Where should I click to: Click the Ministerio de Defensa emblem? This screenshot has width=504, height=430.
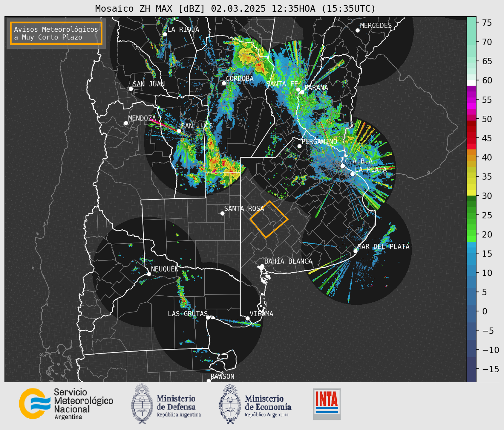coord(142,404)
